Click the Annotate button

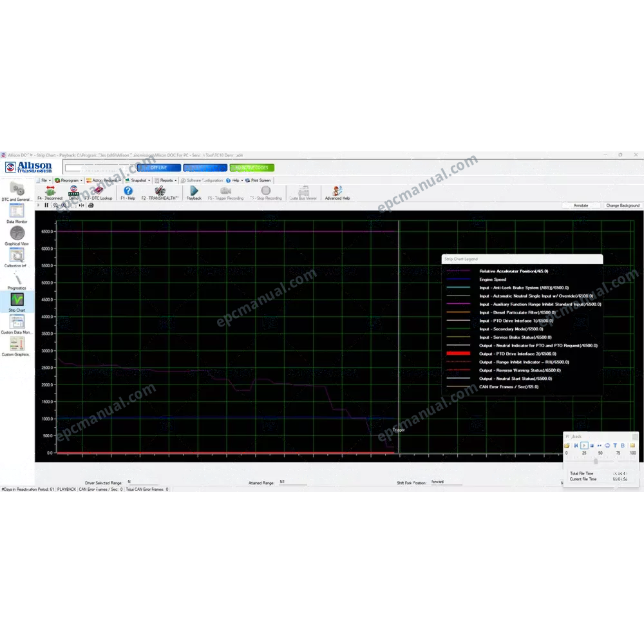click(581, 205)
